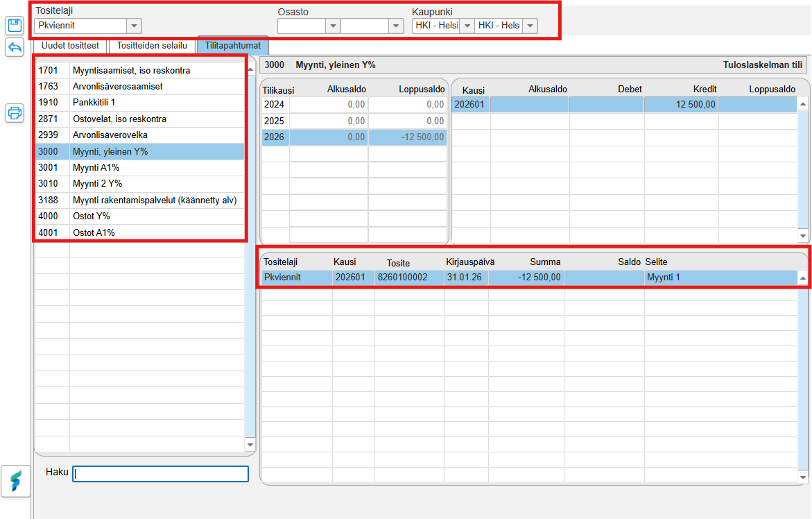This screenshot has height=519, width=812.
Task: Select Tilikausi row 2026
Action: pos(354,137)
